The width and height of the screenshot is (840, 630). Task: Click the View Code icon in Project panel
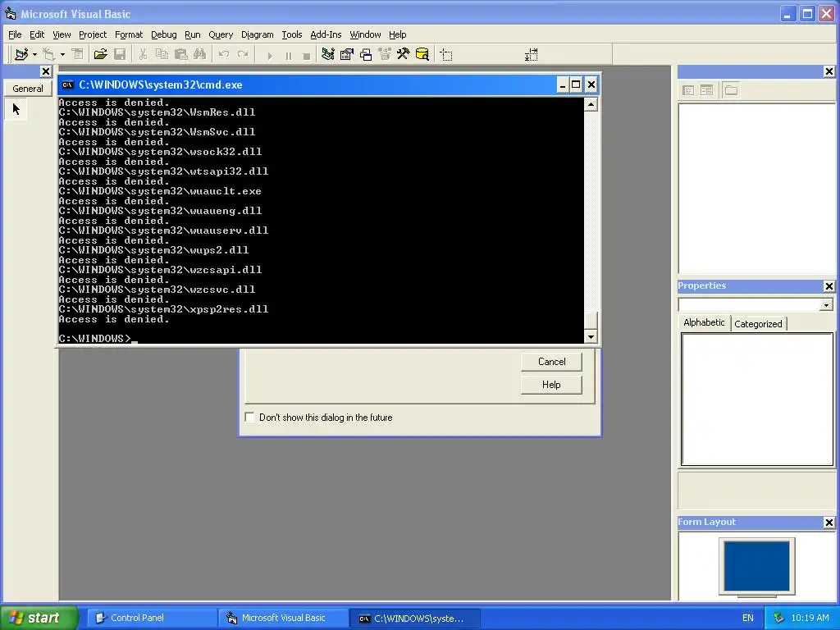tap(688, 90)
